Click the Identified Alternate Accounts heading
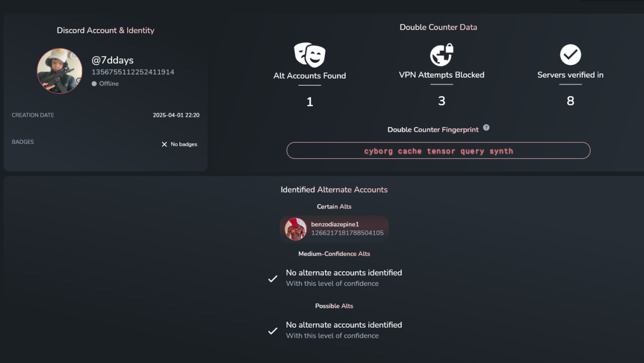Viewport: 644px width, 363px height. [x=334, y=190]
